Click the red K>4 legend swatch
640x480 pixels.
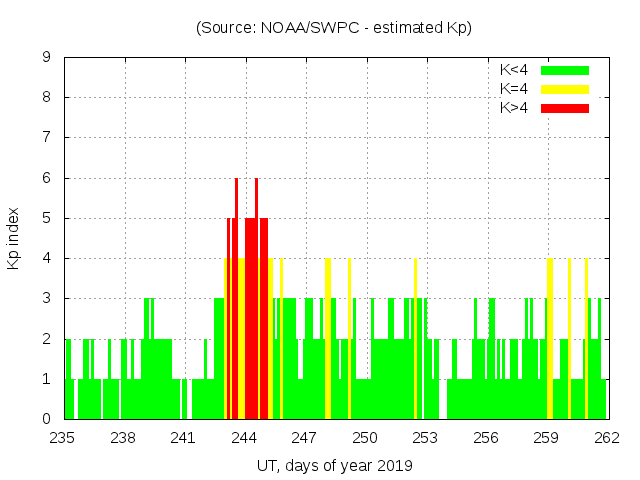coord(565,108)
